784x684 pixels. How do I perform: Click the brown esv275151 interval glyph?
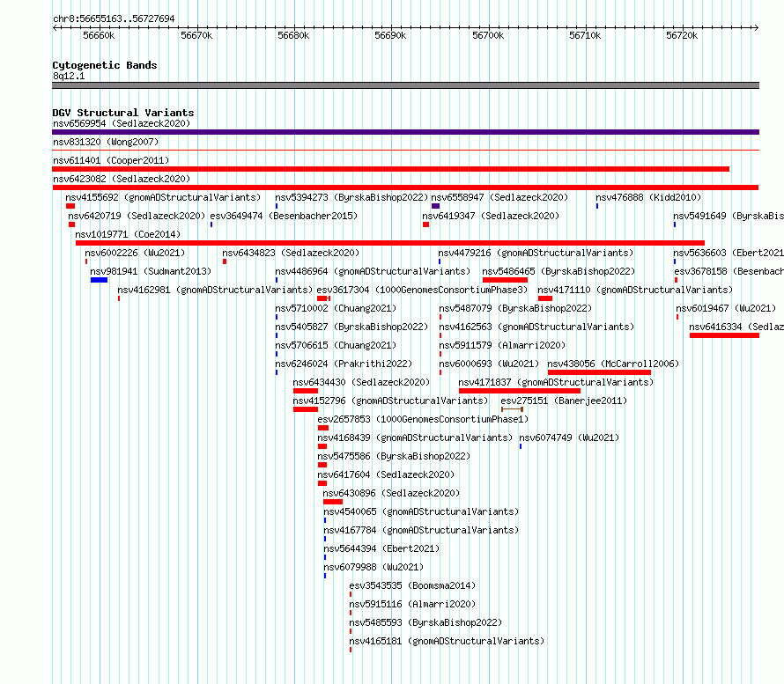pyautogui.click(x=512, y=409)
